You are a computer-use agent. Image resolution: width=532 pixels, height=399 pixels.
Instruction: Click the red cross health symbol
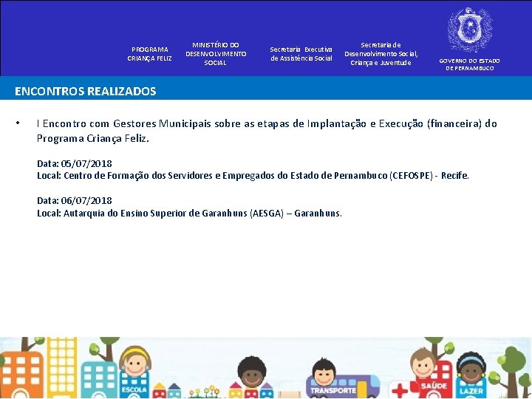[x=401, y=391]
